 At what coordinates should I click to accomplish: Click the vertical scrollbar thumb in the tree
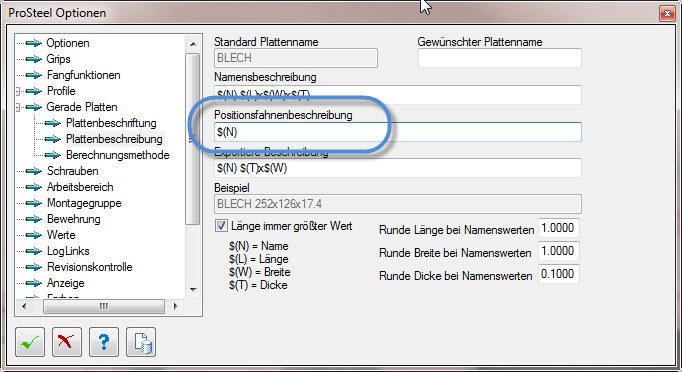(192, 139)
